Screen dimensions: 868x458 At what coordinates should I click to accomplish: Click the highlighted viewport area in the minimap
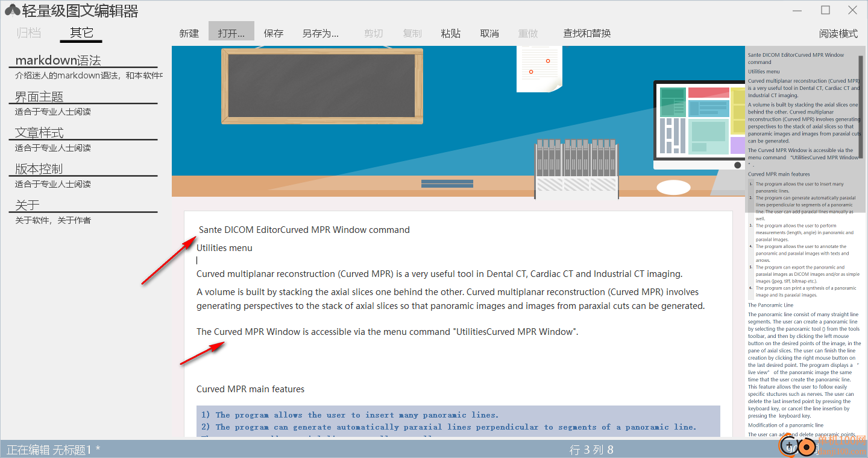[805, 130]
